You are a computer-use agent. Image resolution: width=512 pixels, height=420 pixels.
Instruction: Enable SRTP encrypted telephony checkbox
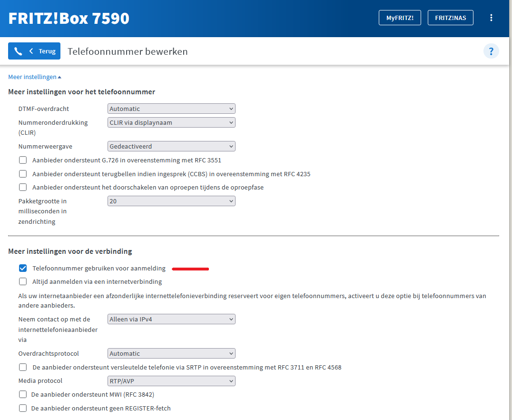tap(23, 368)
